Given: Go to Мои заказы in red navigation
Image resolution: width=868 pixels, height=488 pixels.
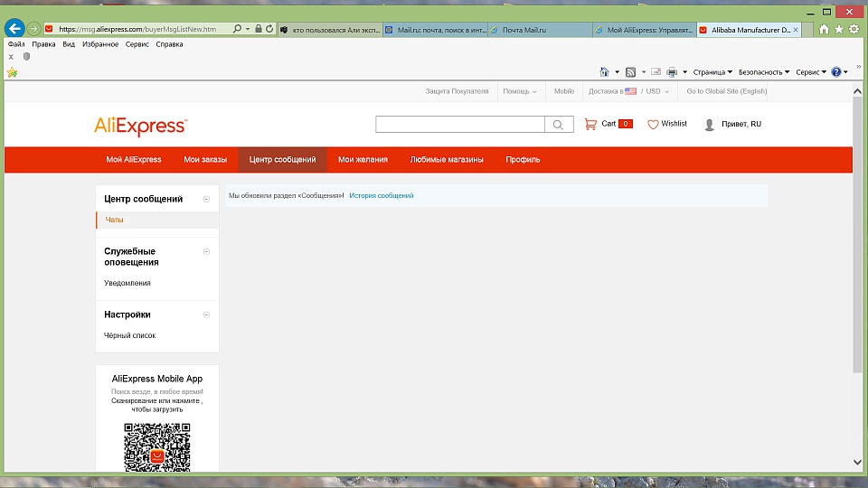Looking at the screenshot, I should pos(205,160).
